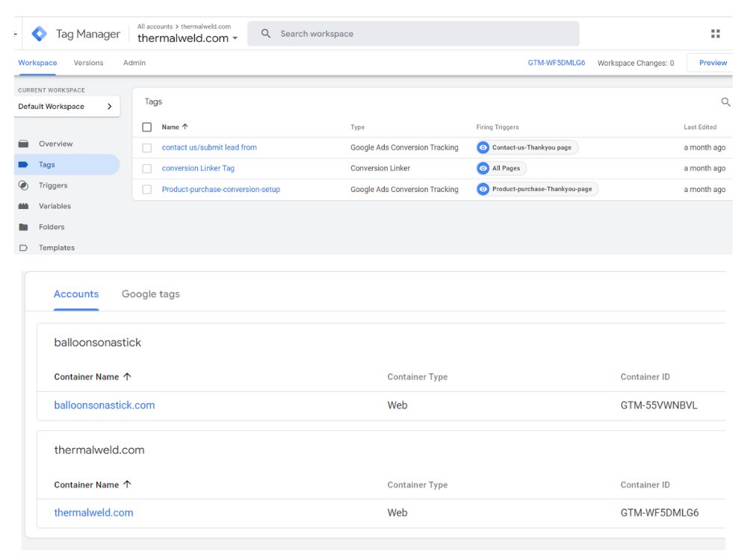This screenshot has height=560, width=747.
Task: Click the Tag Manager diamond logo
Action: tap(38, 33)
